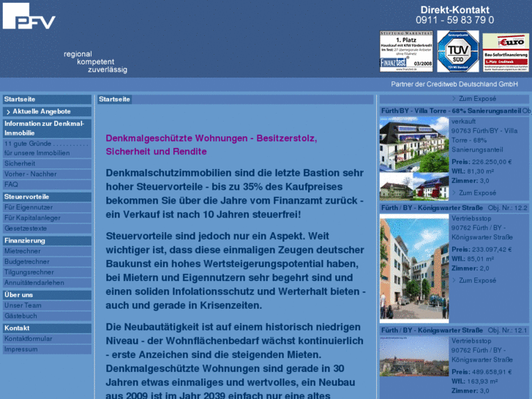Viewport: 532px width, 399px height.
Task: Go to Startseite in the sidebar
Action: [47, 99]
